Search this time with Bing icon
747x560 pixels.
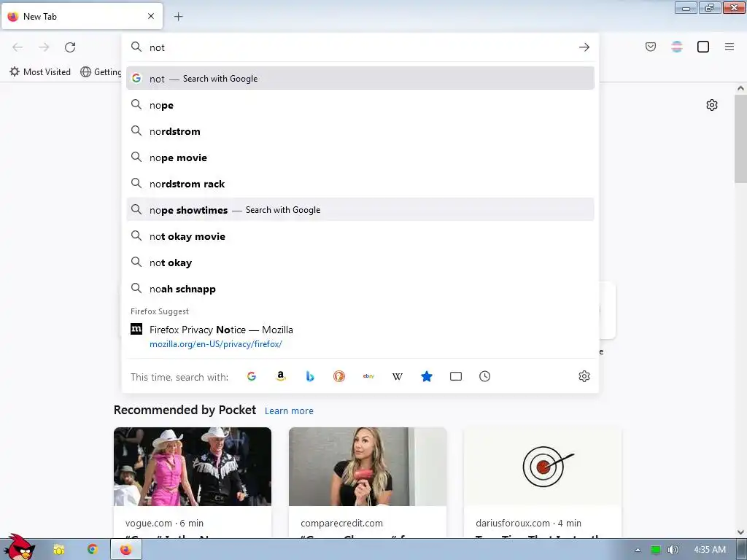click(x=310, y=377)
